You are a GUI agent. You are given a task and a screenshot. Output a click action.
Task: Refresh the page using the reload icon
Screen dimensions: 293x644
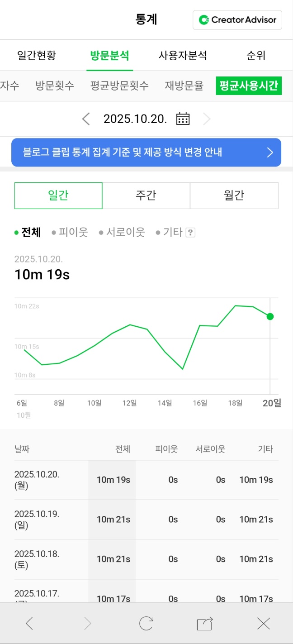click(146, 623)
